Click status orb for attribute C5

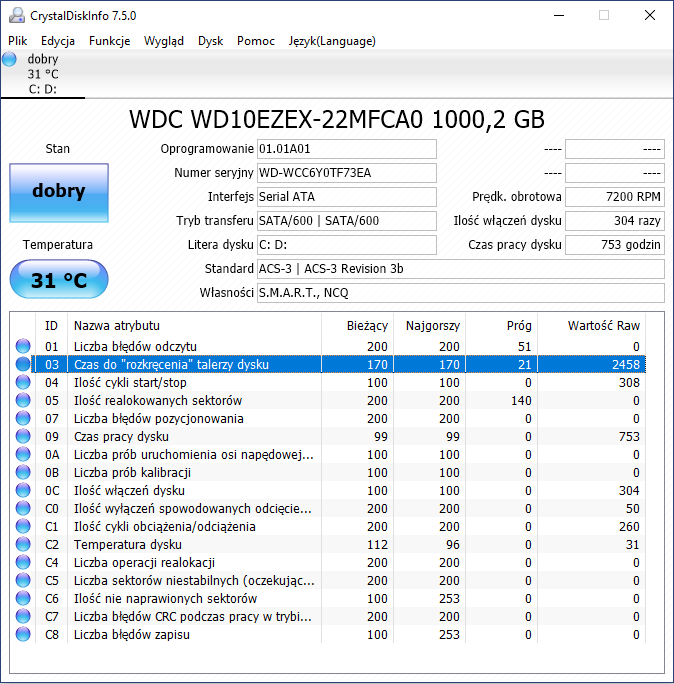[23, 580]
